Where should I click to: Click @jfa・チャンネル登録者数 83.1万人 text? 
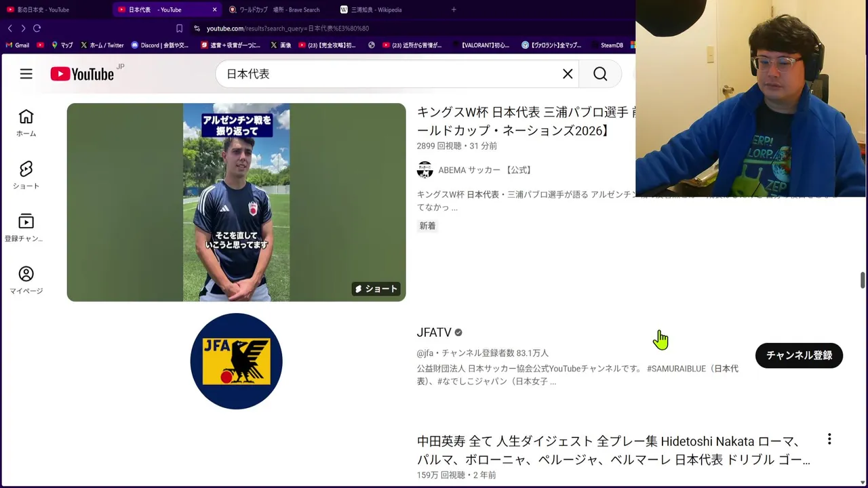pos(482,353)
